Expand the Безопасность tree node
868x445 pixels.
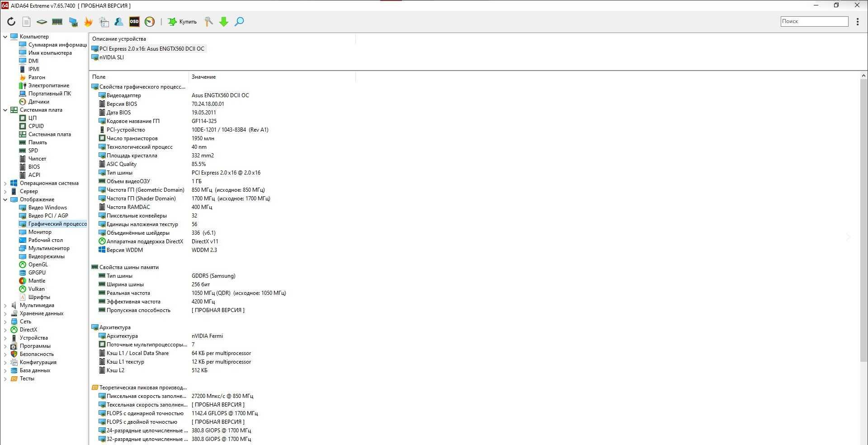[5, 354]
